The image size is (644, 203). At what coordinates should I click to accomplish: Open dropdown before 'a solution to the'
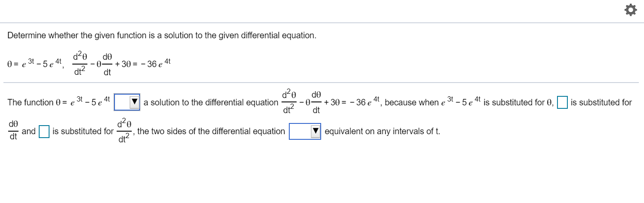point(127,102)
